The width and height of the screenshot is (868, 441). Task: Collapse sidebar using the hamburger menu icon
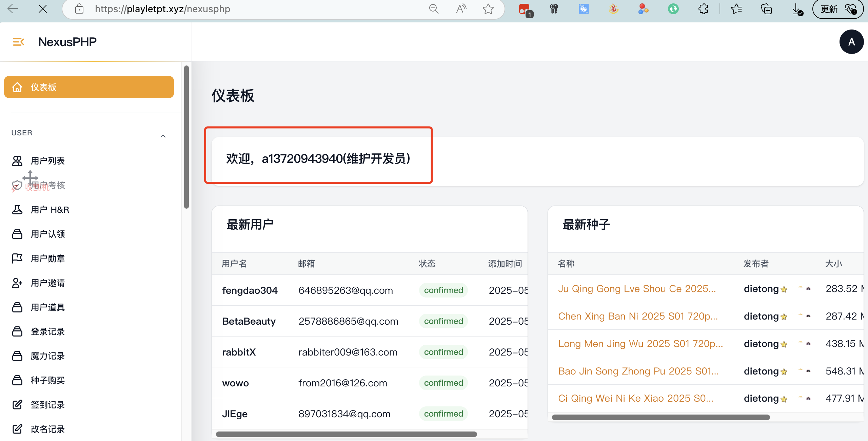click(x=18, y=42)
